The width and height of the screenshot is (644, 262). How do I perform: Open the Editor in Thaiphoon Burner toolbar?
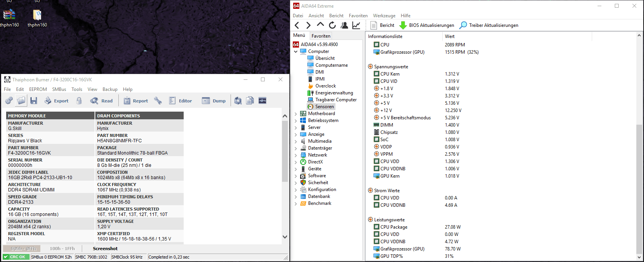click(x=180, y=101)
